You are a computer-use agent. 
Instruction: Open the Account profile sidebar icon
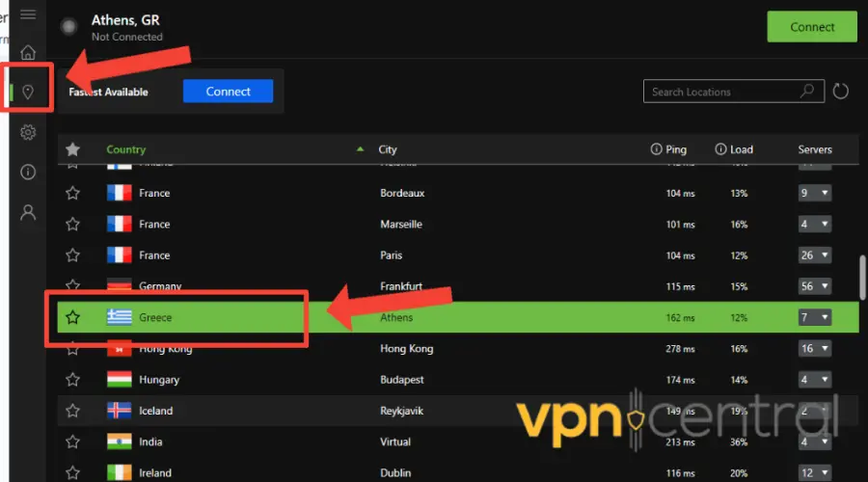28,212
